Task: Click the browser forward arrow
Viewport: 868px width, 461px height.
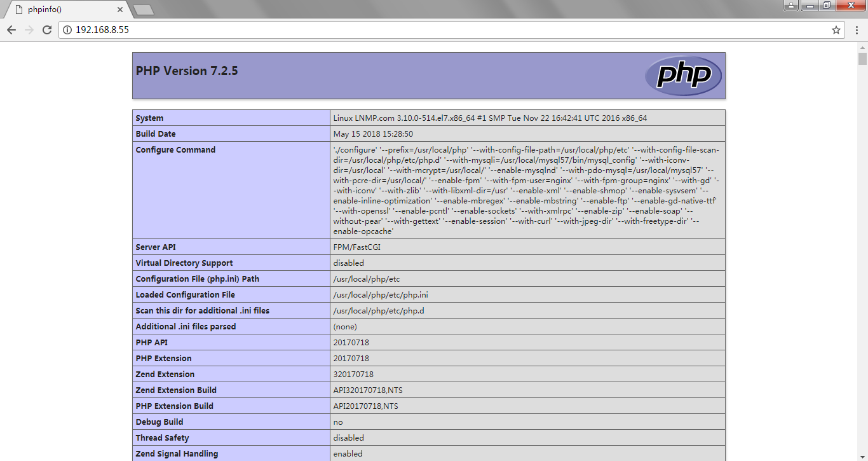Action: pyautogui.click(x=29, y=30)
